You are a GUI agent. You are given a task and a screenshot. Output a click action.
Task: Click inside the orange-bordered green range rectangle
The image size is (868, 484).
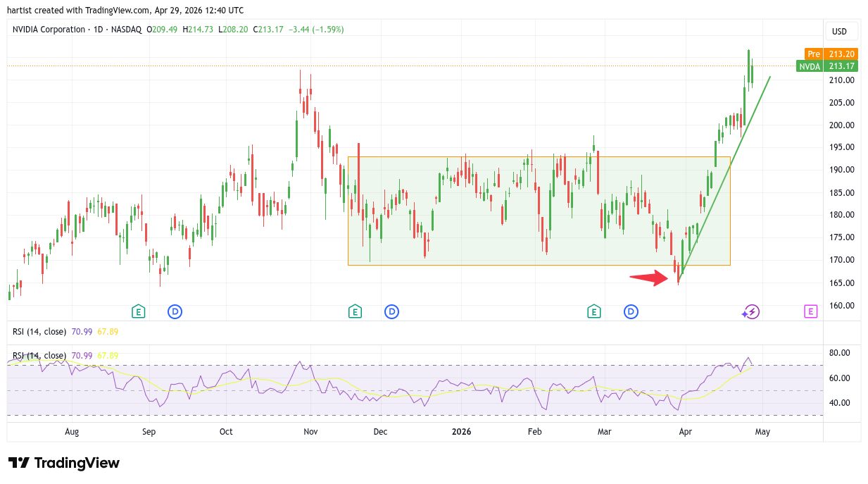click(493, 232)
